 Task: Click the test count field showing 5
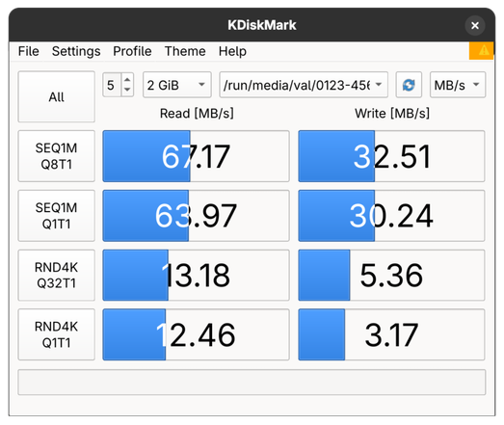112,85
